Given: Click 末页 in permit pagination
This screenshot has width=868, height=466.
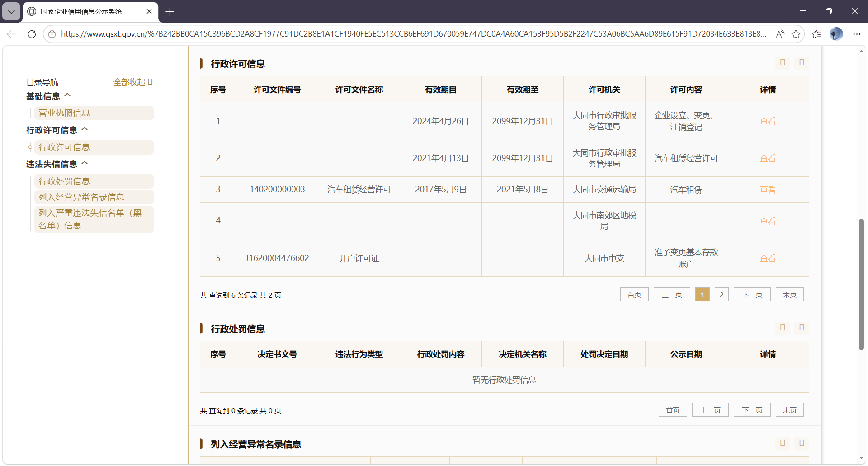Looking at the screenshot, I should [x=790, y=295].
